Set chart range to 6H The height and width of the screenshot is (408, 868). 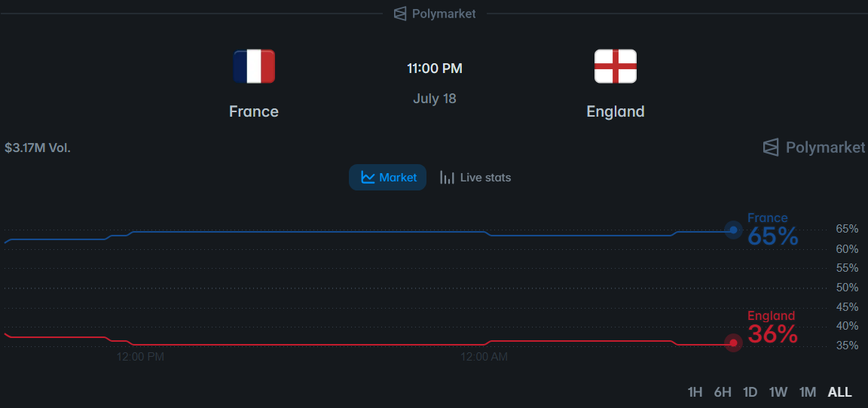pyautogui.click(x=723, y=392)
